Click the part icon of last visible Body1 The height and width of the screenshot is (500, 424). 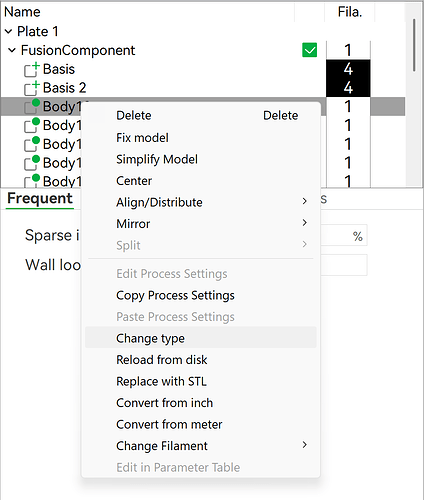32,181
